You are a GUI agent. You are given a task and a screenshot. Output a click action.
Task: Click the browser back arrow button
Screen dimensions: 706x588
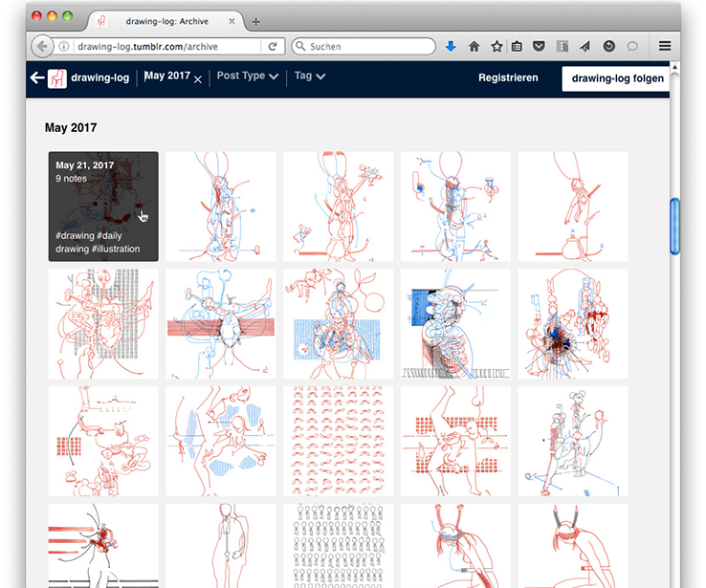(43, 46)
